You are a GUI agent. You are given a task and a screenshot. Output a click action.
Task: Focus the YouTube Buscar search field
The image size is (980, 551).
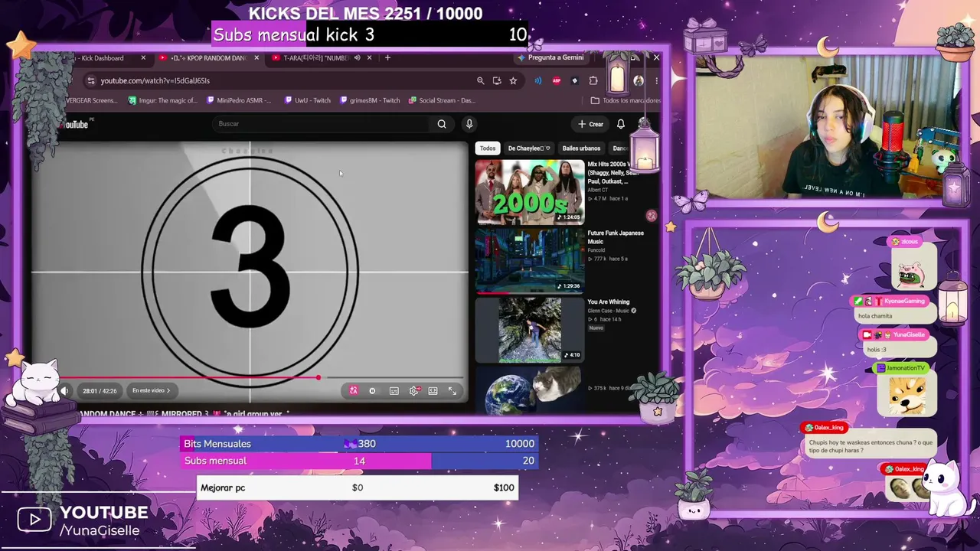[x=322, y=124]
